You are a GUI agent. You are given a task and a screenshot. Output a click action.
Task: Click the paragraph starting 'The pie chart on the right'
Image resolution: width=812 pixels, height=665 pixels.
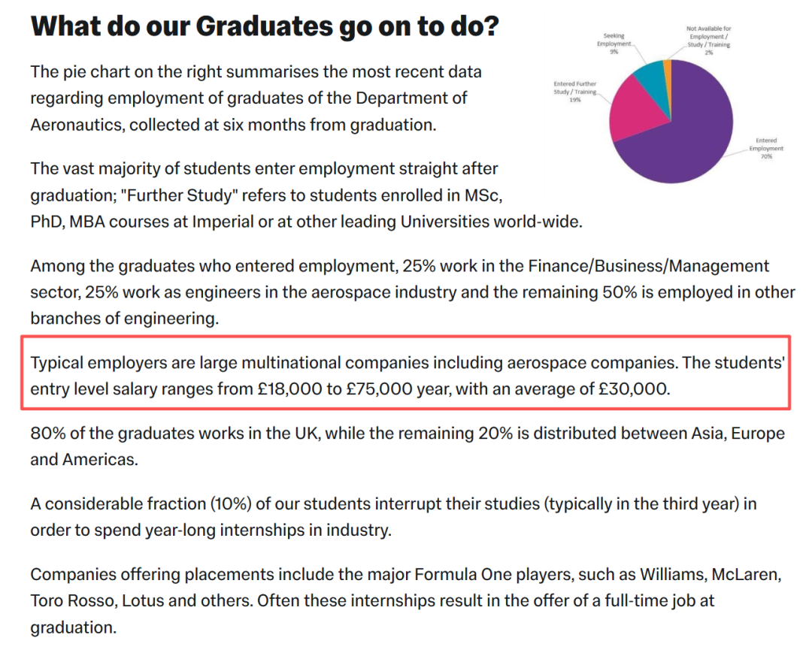(256, 98)
